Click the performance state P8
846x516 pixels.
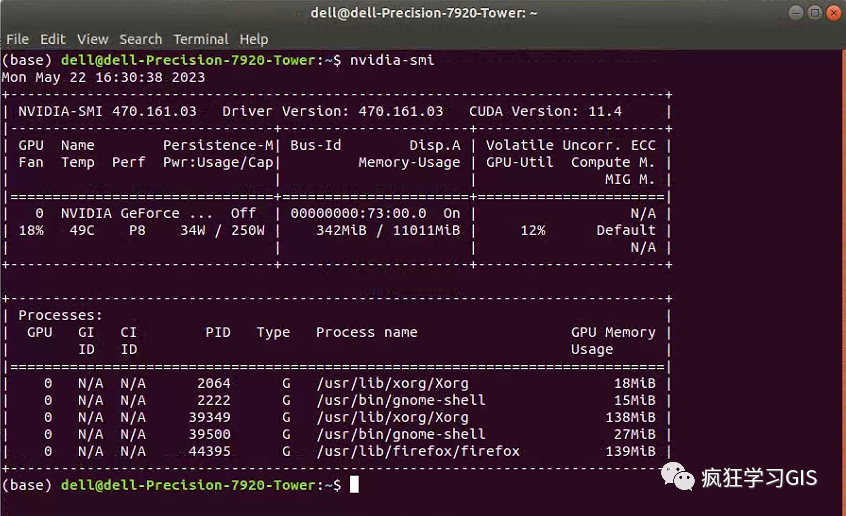click(x=137, y=230)
